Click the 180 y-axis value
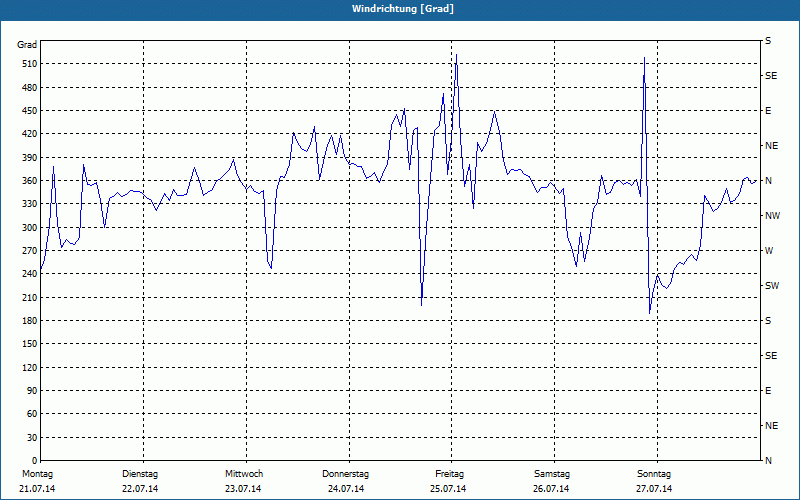The image size is (800, 500). pyautogui.click(x=30, y=320)
